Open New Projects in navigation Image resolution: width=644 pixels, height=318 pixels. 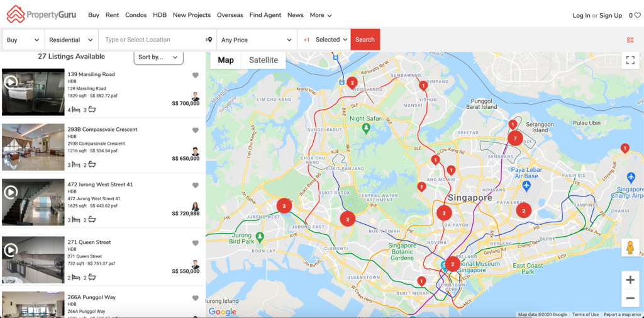tap(192, 15)
